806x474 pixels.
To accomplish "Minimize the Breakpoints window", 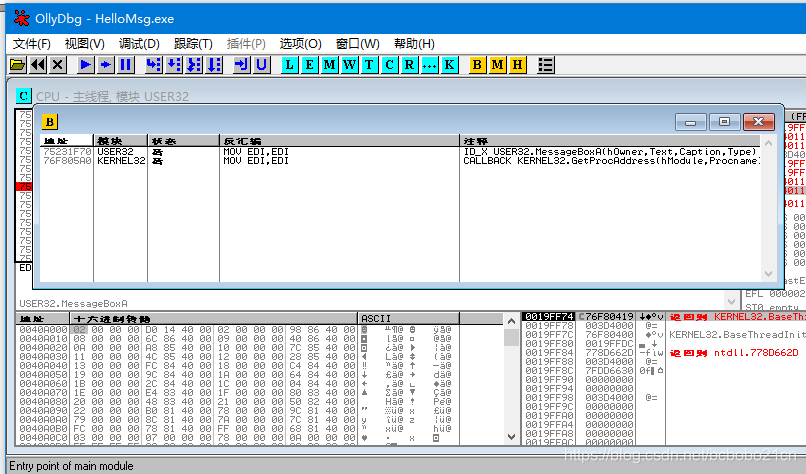I will click(x=690, y=122).
